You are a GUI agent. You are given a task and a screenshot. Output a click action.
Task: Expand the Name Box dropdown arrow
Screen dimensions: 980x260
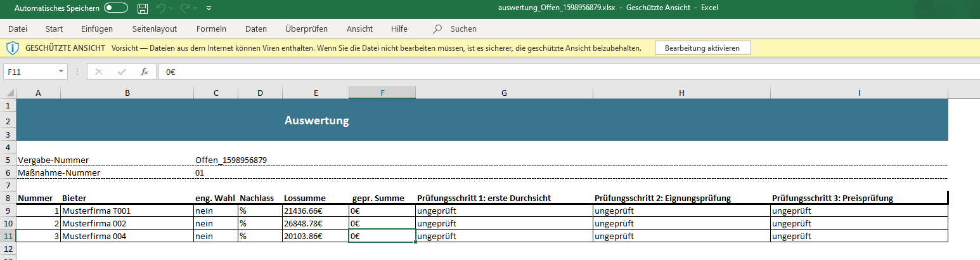(61, 72)
